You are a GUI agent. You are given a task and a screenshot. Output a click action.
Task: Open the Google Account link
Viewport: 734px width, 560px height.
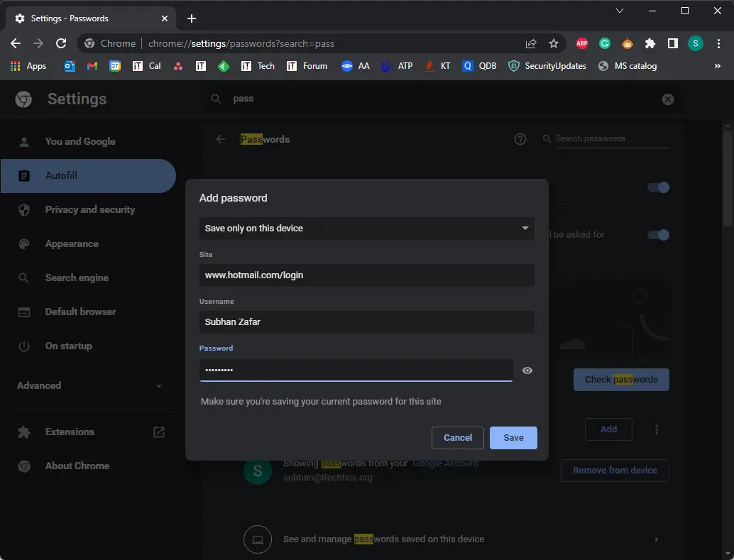pos(445,463)
